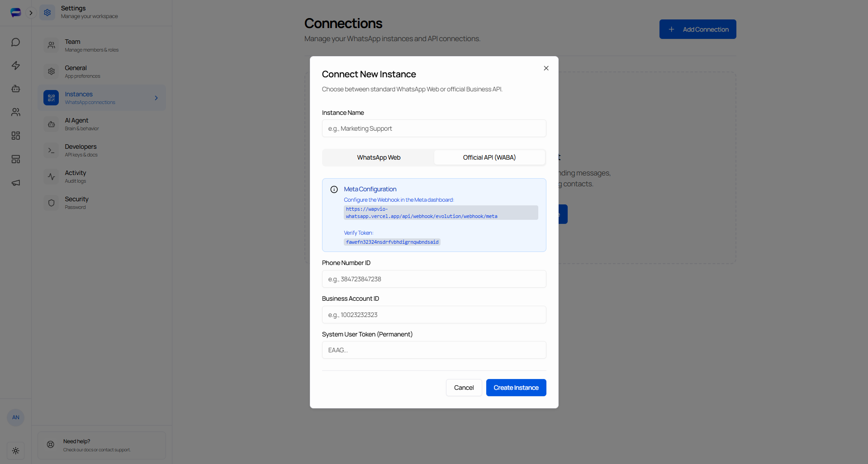The image size is (868, 464).
Task: Open the chat conversations sidebar icon
Action: [x=15, y=42]
